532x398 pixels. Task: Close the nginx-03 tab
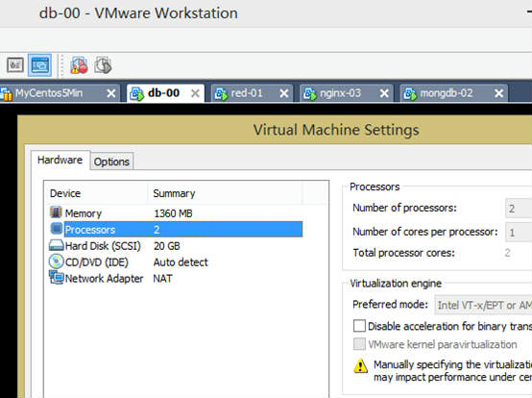[x=384, y=93]
